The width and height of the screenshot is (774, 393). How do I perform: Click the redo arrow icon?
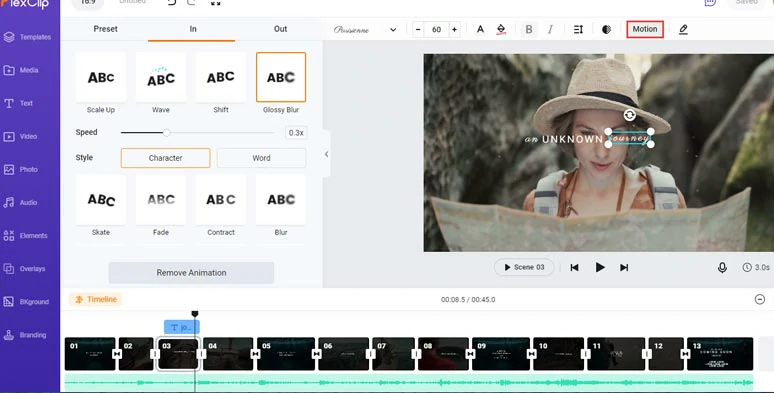[x=192, y=3]
